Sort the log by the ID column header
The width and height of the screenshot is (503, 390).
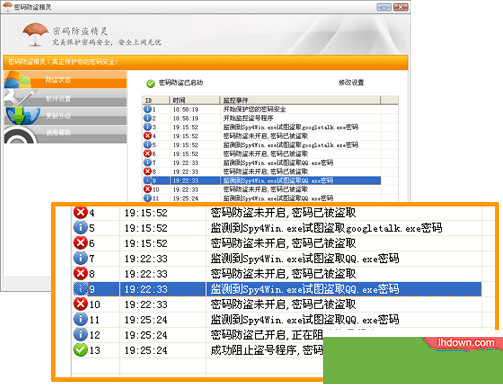click(156, 100)
